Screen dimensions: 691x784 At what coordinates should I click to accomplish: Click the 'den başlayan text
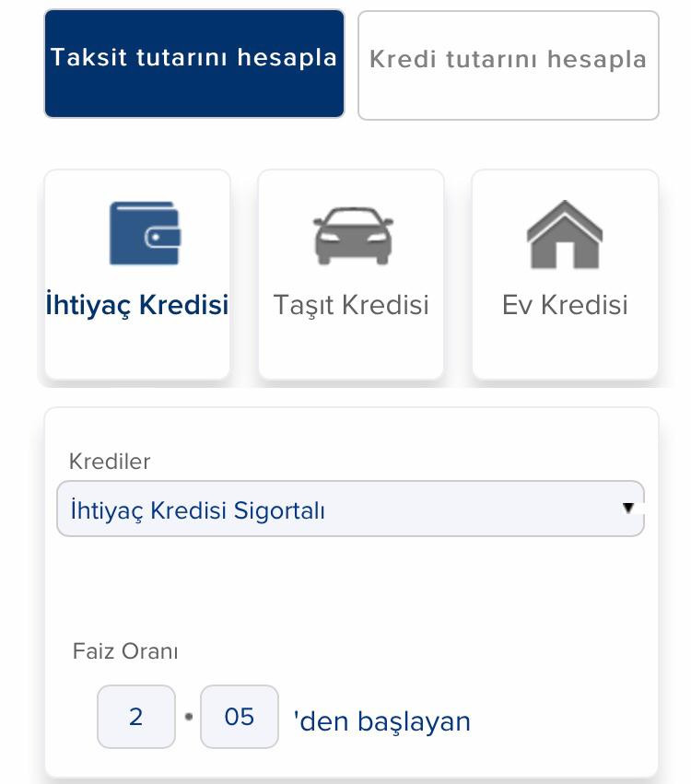pyautogui.click(x=381, y=720)
